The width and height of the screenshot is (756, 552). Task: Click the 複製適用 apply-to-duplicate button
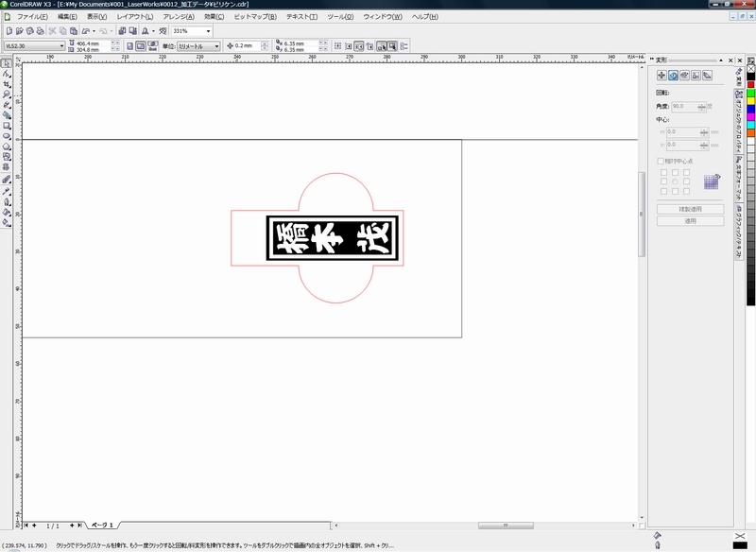point(691,209)
